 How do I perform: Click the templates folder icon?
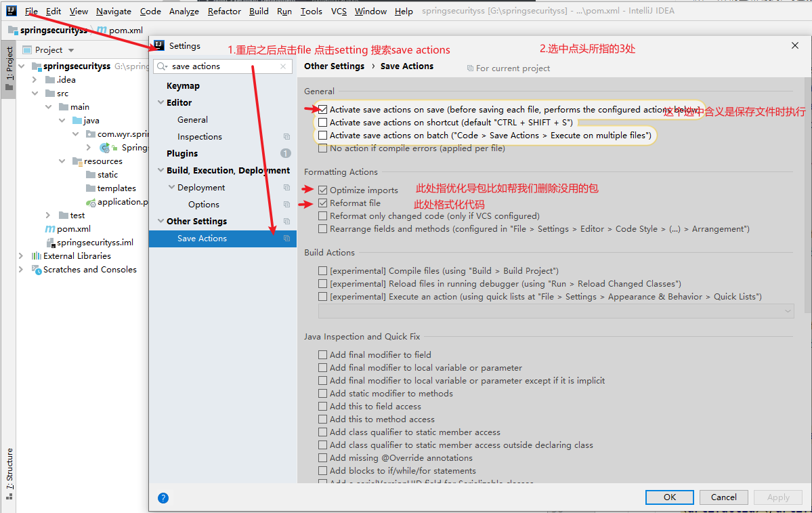pos(91,188)
